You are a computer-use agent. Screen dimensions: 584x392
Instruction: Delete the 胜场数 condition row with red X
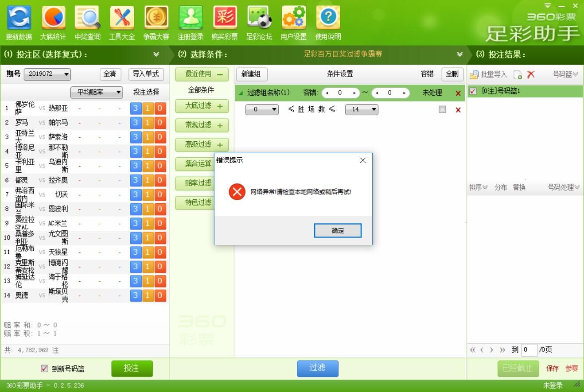click(x=458, y=109)
